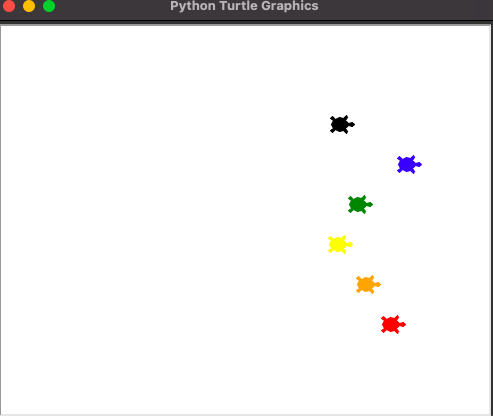Screen dimensions: 493x416
Task: Click the head of the black turtle
Action: click(351, 125)
